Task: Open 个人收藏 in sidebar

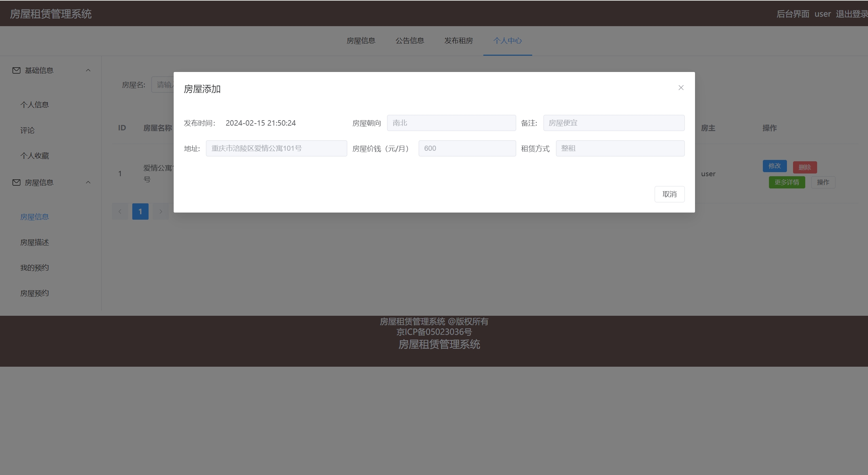Action: [35, 156]
